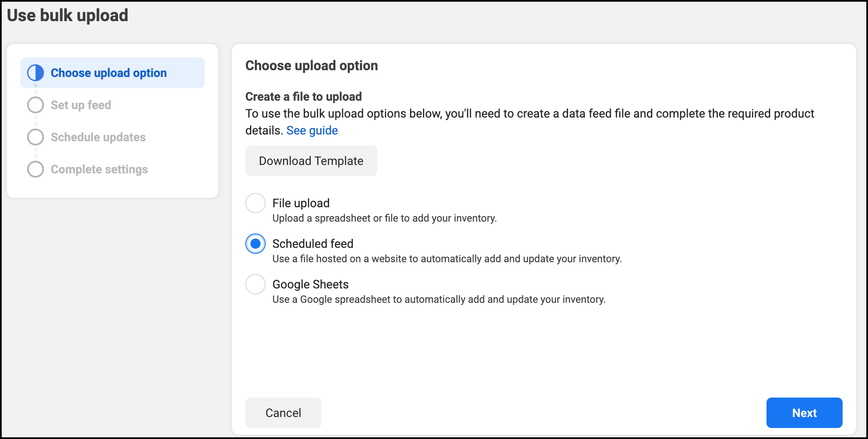Click the empty circle icon beside Complete settings

(36, 169)
